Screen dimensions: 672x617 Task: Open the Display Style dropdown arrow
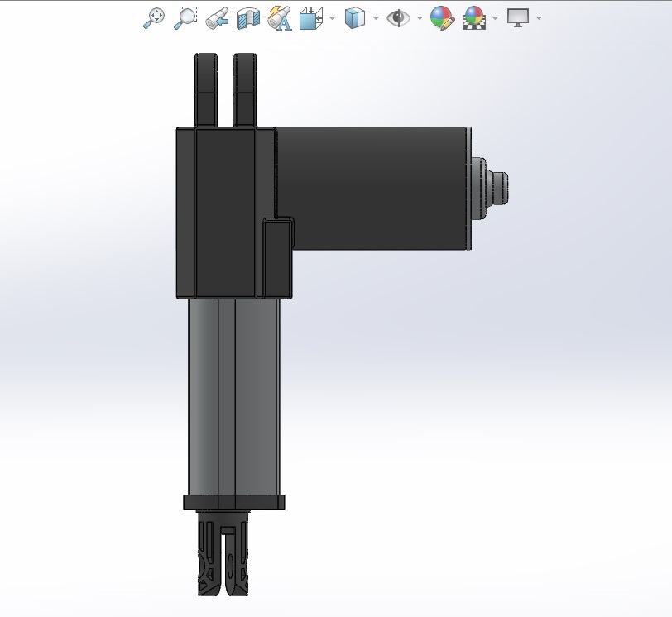(x=377, y=18)
